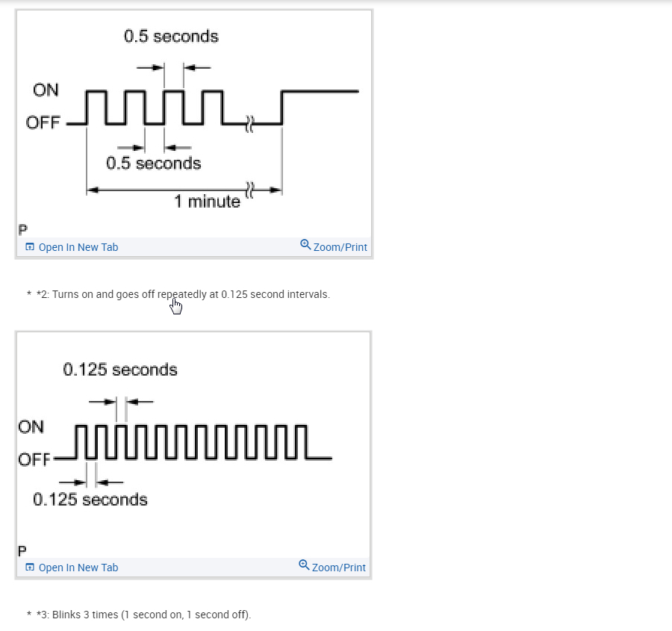
Task: Follow Open In New Tab link for 0.125 seconds diagram
Action: click(x=78, y=568)
